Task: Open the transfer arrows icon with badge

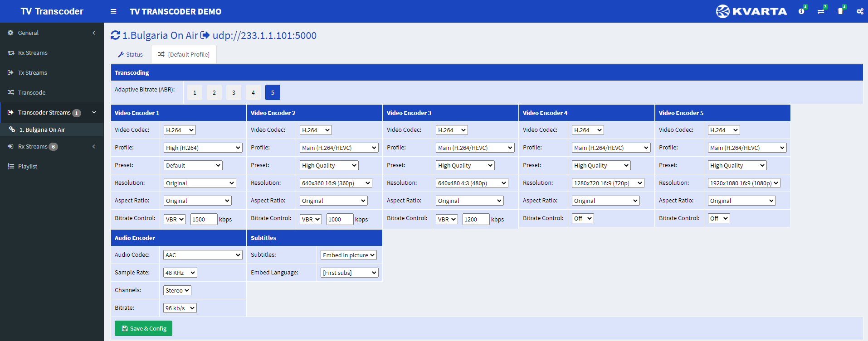Action: [821, 11]
